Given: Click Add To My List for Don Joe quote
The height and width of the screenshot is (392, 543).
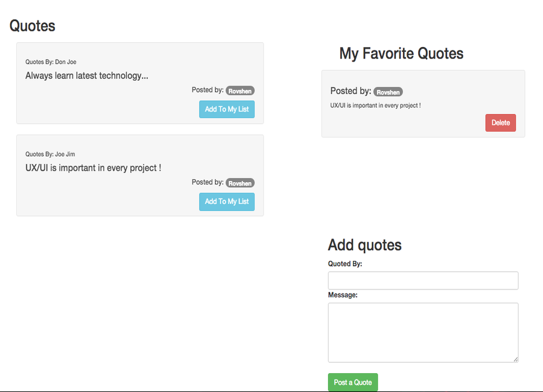Looking at the screenshot, I should coord(227,109).
